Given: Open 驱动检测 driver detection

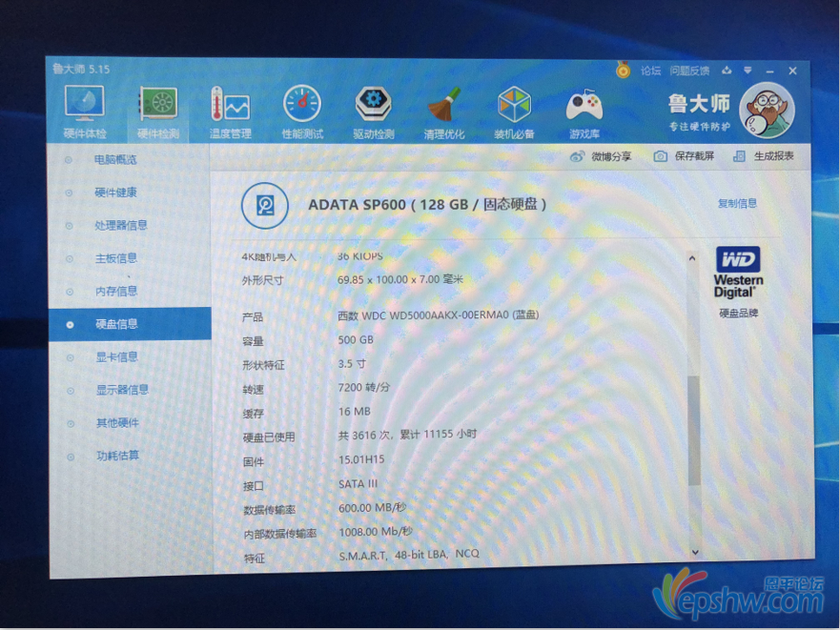Looking at the screenshot, I should coord(374,113).
